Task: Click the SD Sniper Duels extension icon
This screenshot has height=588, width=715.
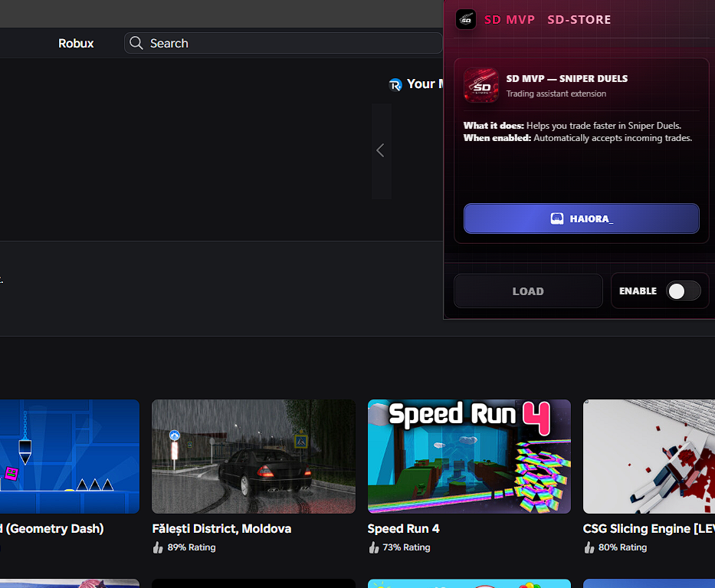Action: (x=481, y=85)
